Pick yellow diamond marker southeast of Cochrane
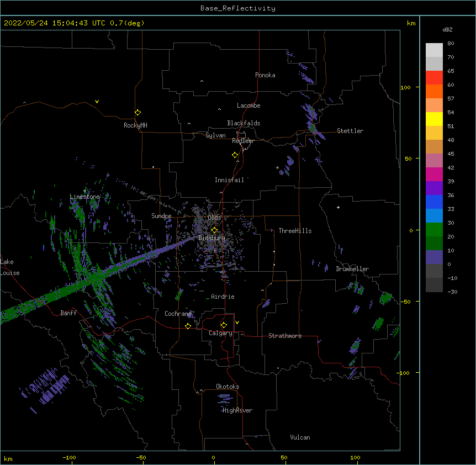Screen dimensions: 476x465 [188, 326]
